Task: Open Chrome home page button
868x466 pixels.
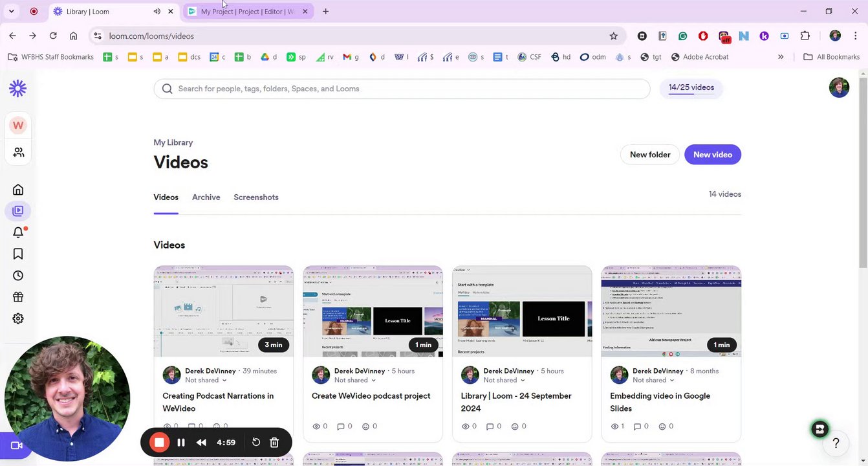Action: point(73,36)
